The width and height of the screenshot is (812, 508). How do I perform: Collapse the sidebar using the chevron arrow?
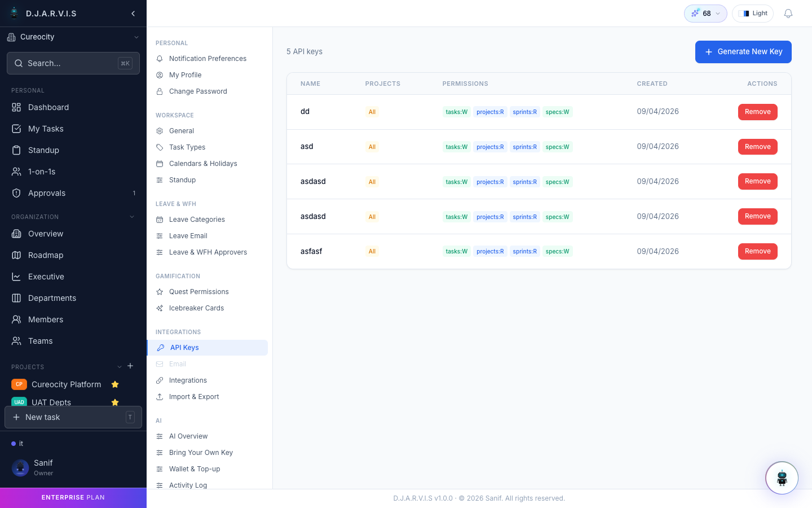point(133,14)
